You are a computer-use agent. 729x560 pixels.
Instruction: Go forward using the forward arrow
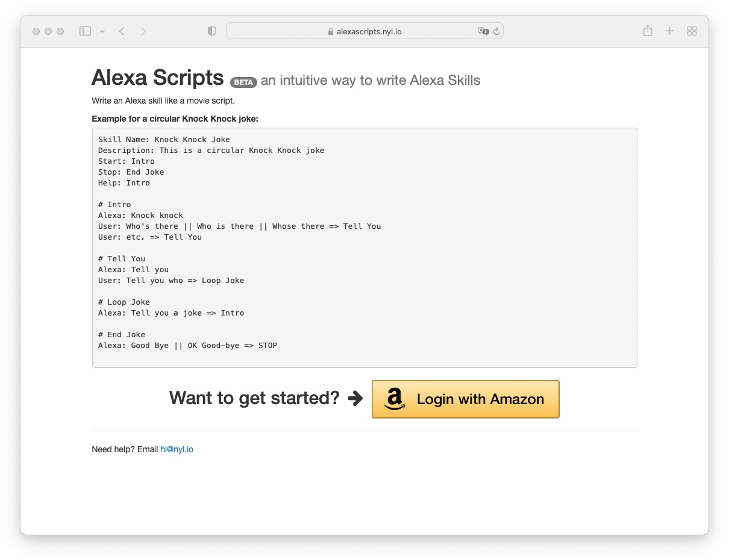pos(143,31)
